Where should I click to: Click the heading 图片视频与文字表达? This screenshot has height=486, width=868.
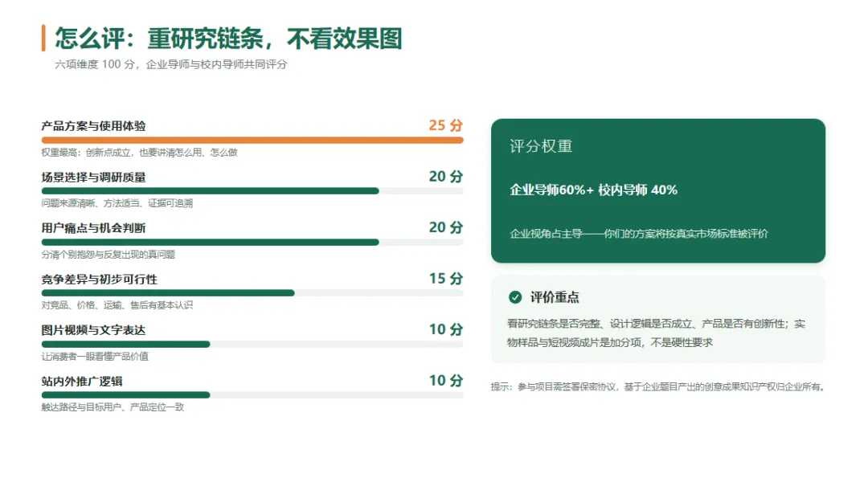[93, 330]
